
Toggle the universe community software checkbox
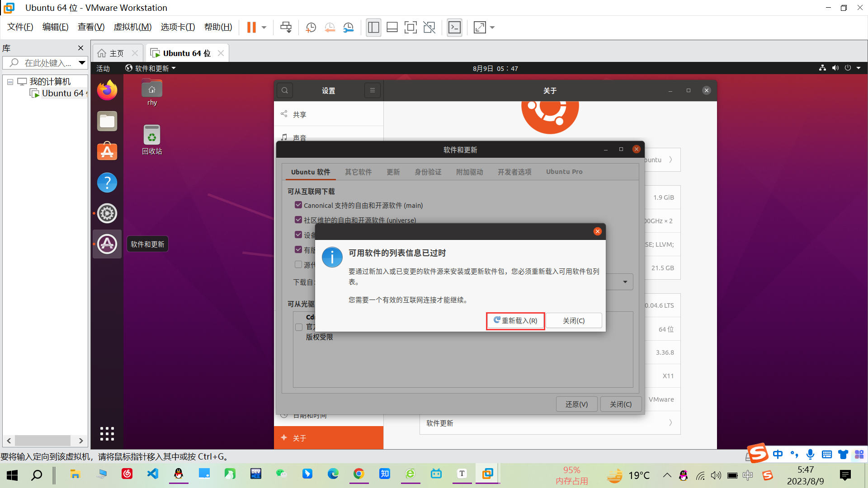[x=298, y=220]
